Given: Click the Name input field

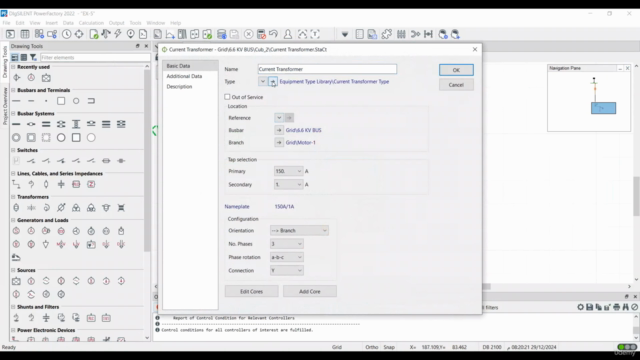Looking at the screenshot, I should point(327,69).
